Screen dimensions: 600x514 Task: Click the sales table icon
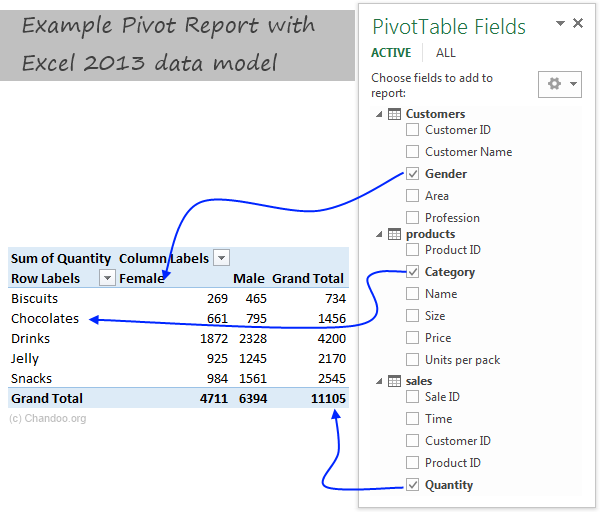click(394, 381)
